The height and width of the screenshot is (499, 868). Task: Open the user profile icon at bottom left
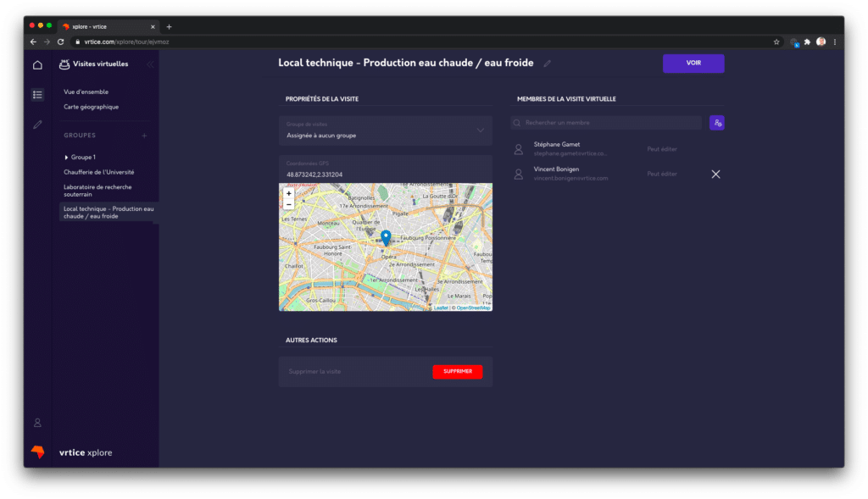[37, 422]
